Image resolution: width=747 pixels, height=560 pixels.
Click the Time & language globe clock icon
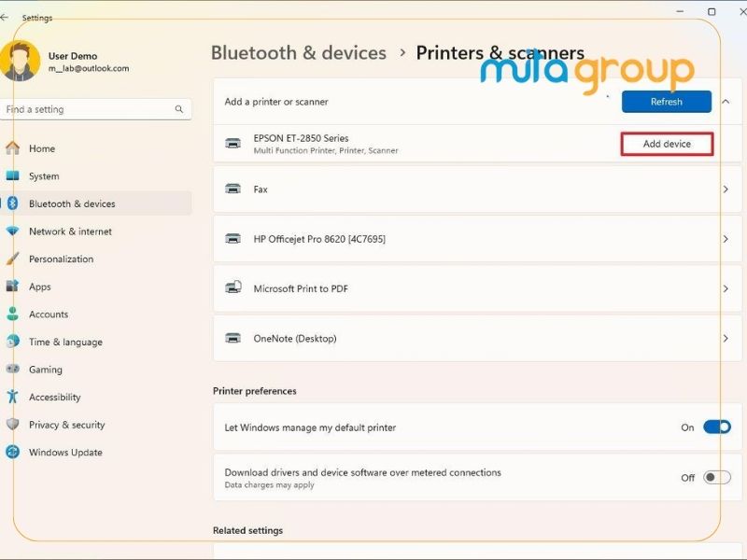pyautogui.click(x=13, y=342)
